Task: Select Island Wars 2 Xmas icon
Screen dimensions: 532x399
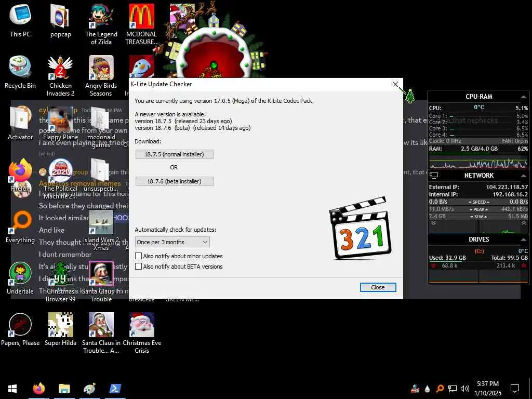Action: tap(101, 230)
